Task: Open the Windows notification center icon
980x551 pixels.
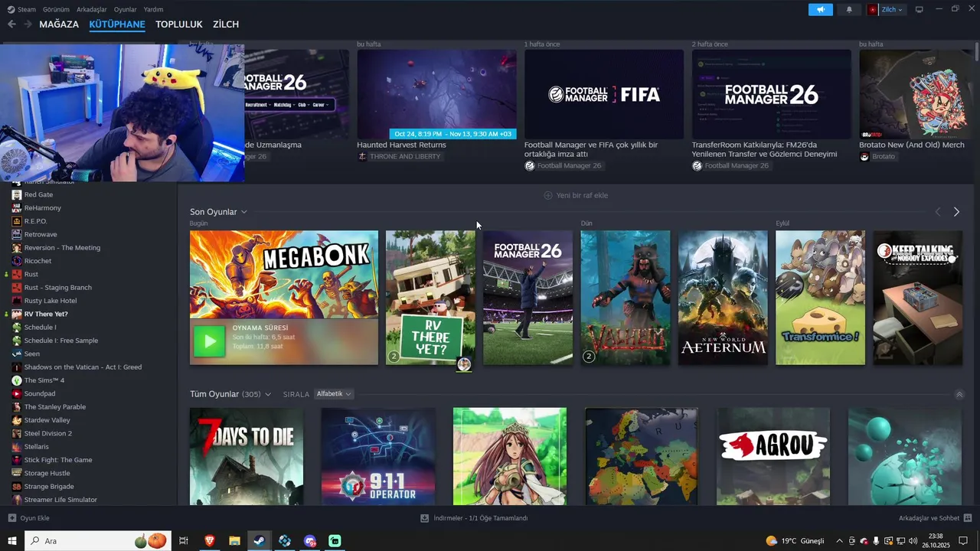Action: coord(963,541)
